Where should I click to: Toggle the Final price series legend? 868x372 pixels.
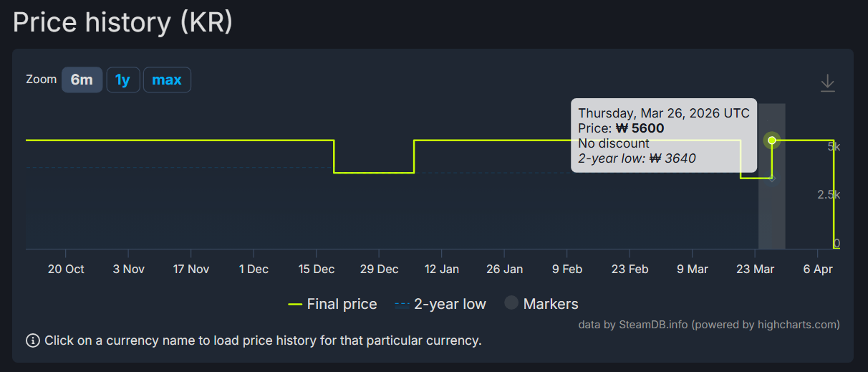(332, 304)
